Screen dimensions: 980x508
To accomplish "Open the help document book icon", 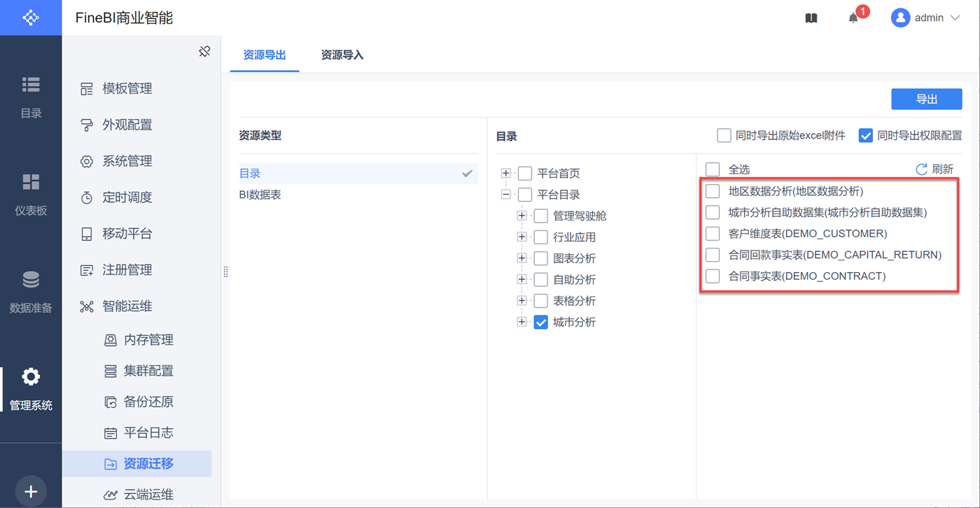I will [811, 18].
